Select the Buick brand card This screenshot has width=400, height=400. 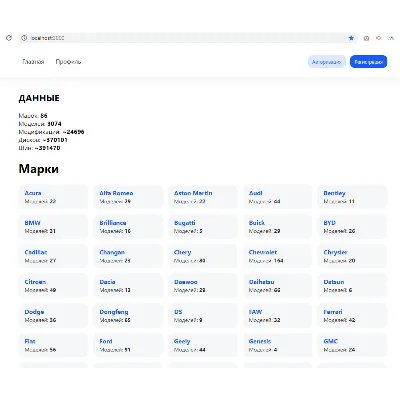tap(278, 227)
